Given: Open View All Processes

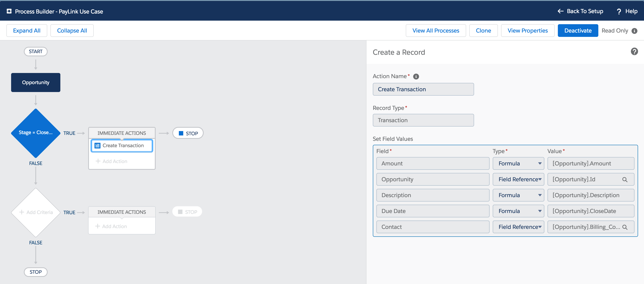Looking at the screenshot, I should (436, 31).
